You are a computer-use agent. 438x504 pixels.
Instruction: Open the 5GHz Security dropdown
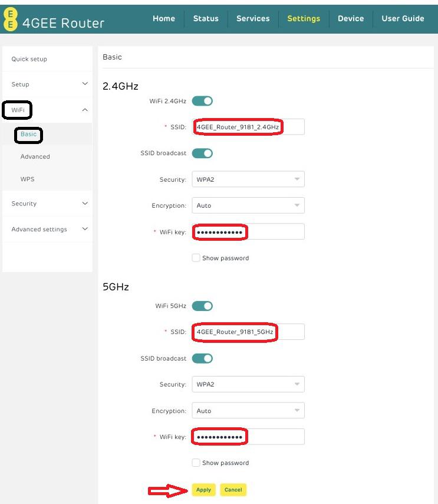[x=248, y=384]
